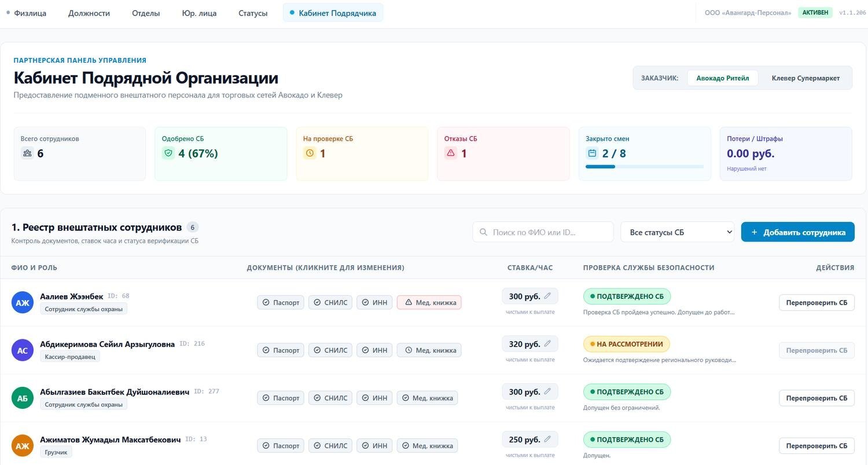This screenshot has height=465, width=868.
Task: Open the Все статусы СБ dropdown
Action: (x=677, y=232)
